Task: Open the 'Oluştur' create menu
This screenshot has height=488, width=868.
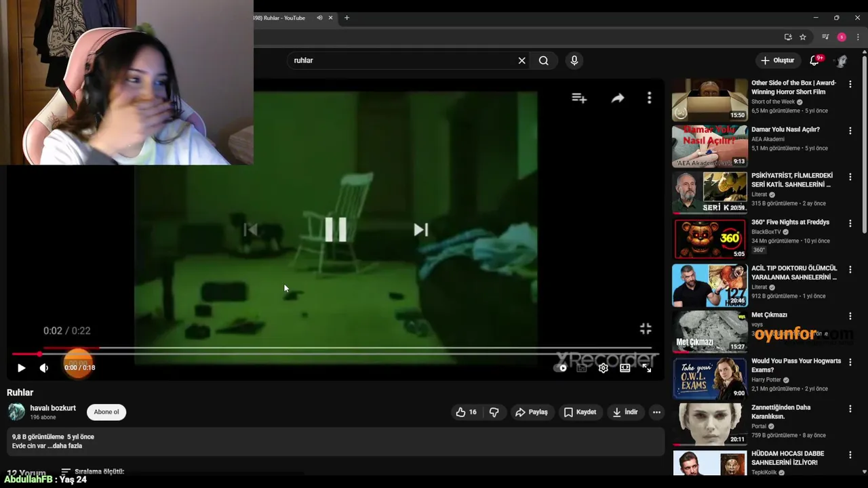Action: click(778, 60)
